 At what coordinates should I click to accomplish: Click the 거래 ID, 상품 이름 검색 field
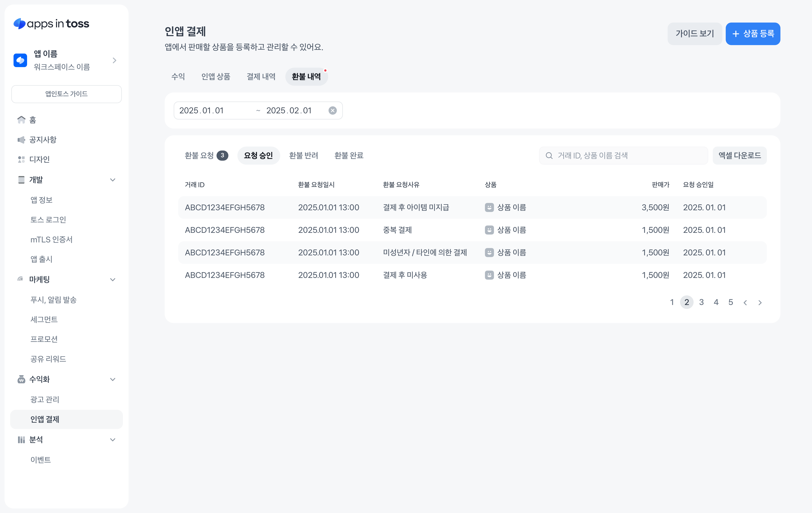(624, 155)
